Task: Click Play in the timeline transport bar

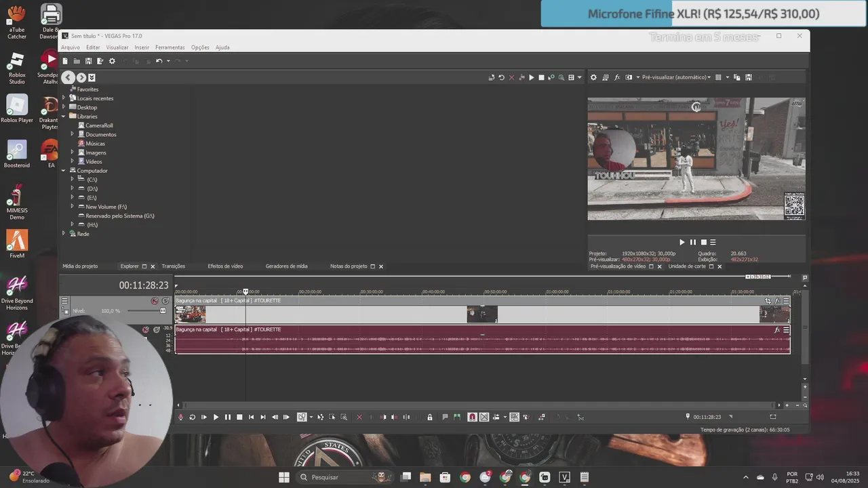Action: pyautogui.click(x=216, y=418)
